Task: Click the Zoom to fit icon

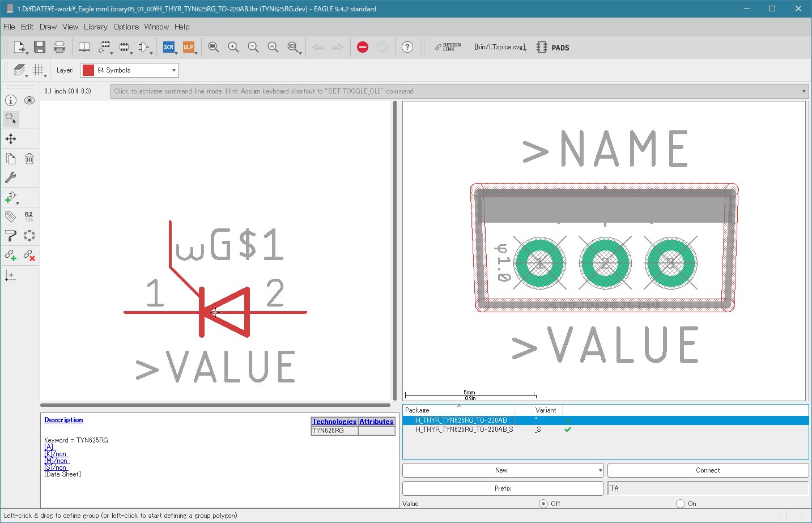Action: pos(214,47)
